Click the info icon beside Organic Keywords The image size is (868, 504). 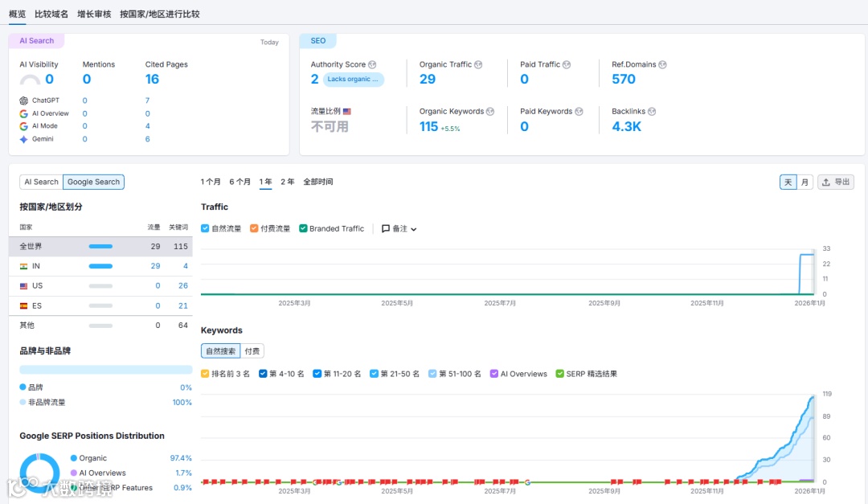[x=490, y=111]
